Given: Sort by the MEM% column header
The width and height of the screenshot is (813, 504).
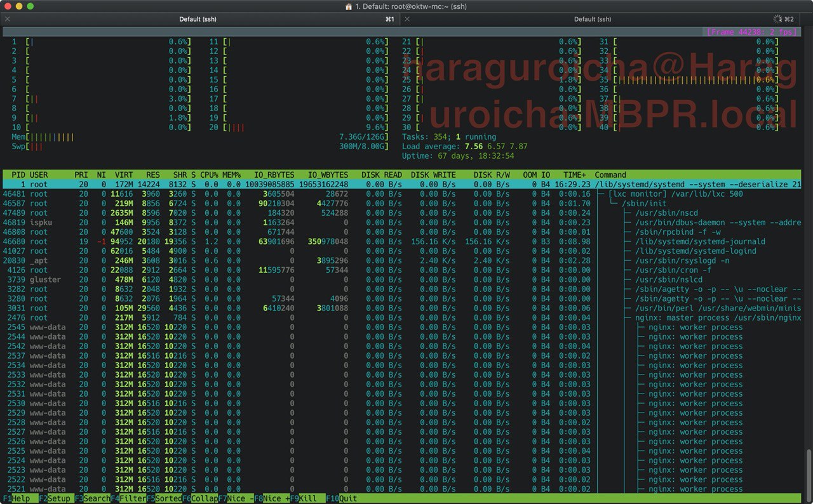Looking at the screenshot, I should [x=231, y=175].
